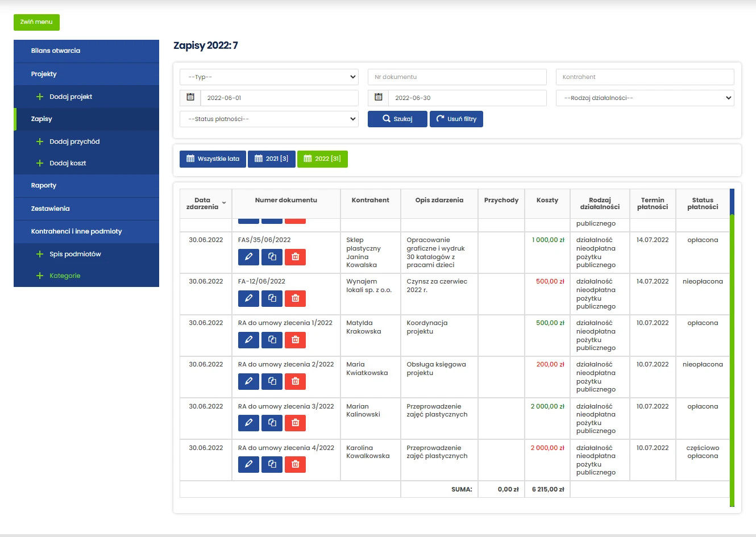Screen dimensions: 756x537
Task: Copy record FAS/35/06/2022
Action: [272, 257]
